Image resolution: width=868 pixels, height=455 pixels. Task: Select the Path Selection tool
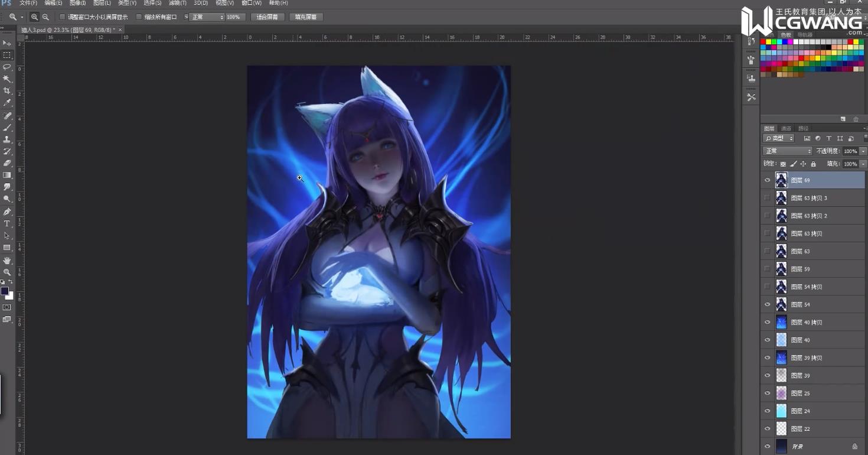7,236
